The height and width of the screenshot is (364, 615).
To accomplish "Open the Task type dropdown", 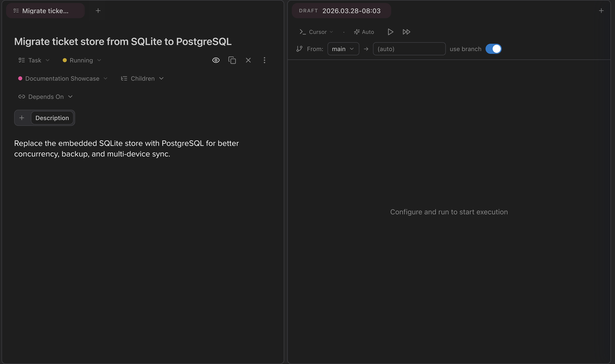I will pos(34,60).
